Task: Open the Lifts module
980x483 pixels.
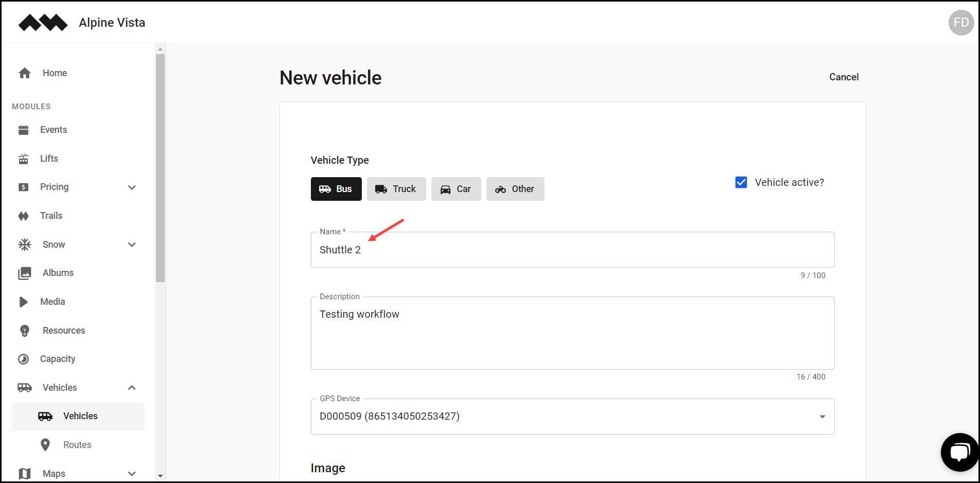Action: pos(24,158)
